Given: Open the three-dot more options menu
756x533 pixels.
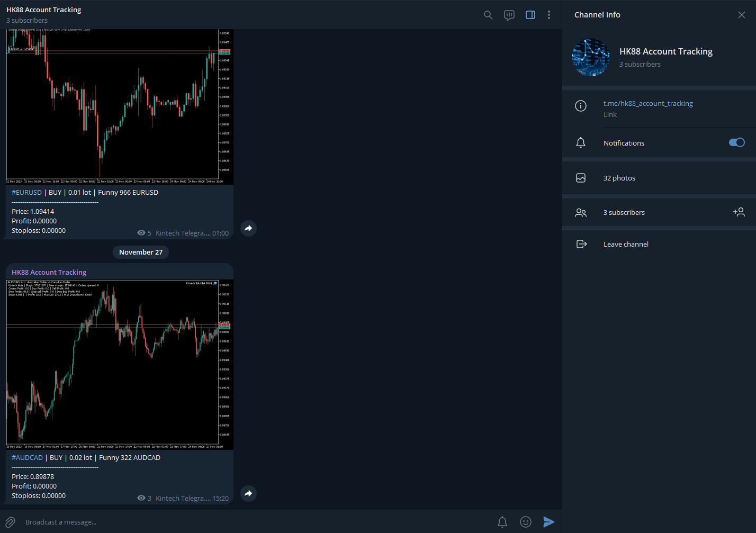Looking at the screenshot, I should pos(549,15).
